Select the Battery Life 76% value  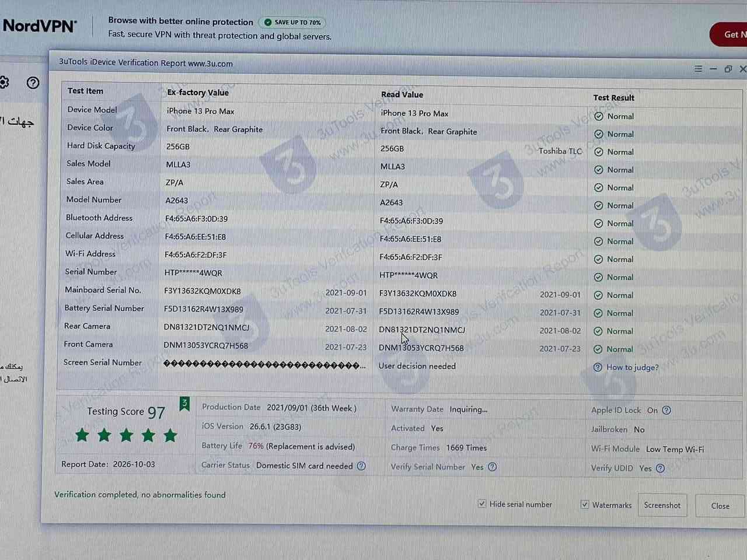pos(256,446)
